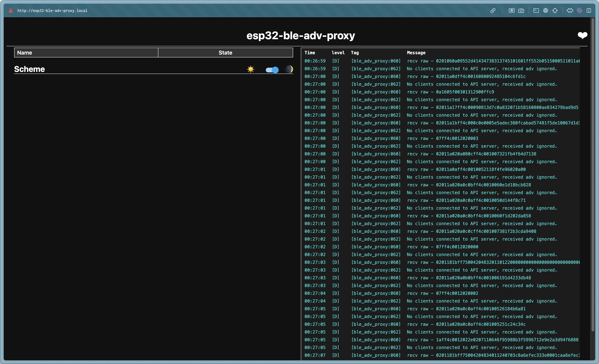Click the camera capture icon
This screenshot has width=599, height=364.
click(521, 10)
